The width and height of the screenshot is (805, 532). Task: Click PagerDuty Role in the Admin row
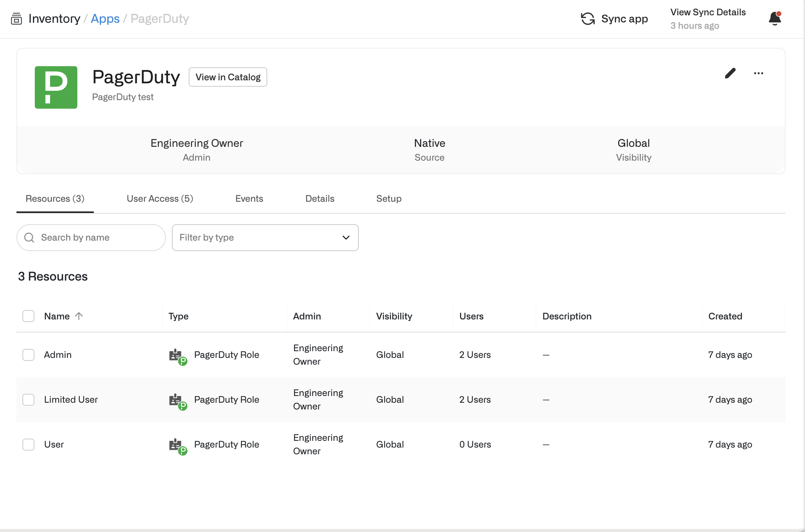(x=227, y=355)
